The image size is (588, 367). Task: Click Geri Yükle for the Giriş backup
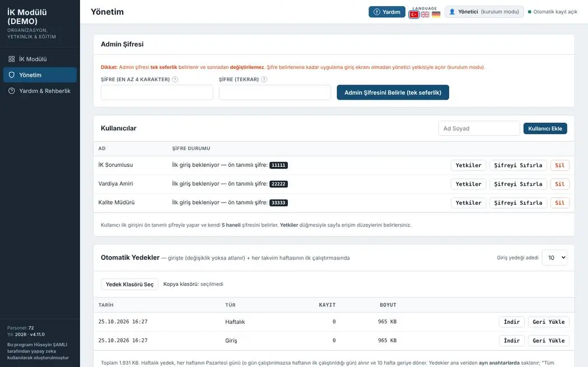[x=549, y=340]
